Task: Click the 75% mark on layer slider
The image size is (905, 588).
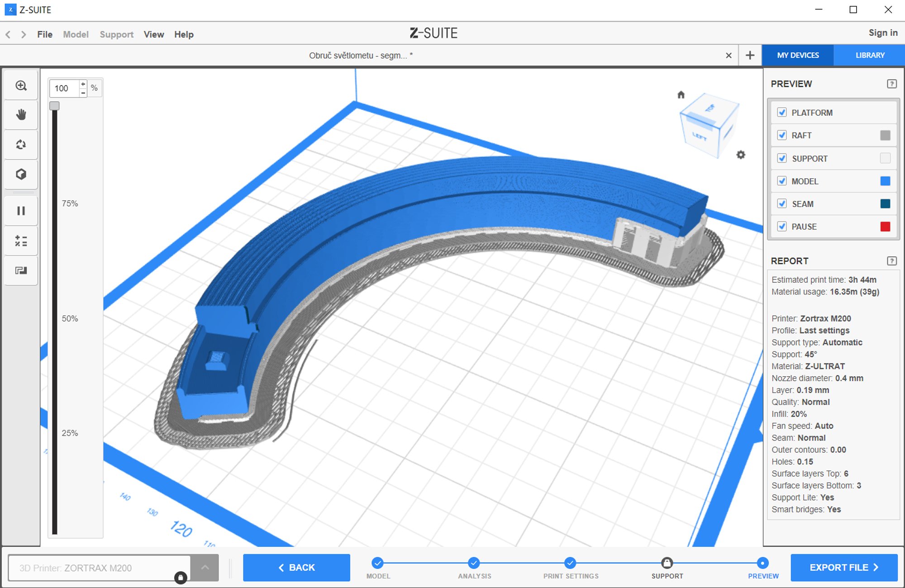Action: point(70,204)
